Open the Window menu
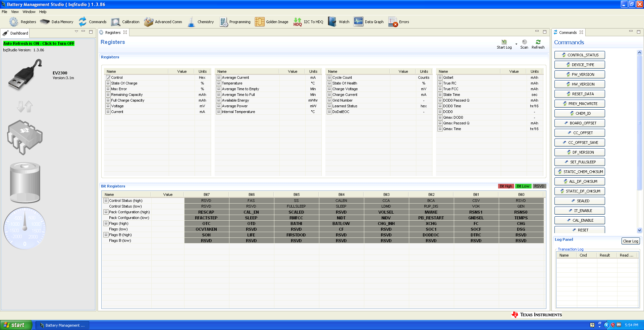Image resolution: width=644 pixels, height=330 pixels. pyautogui.click(x=29, y=12)
